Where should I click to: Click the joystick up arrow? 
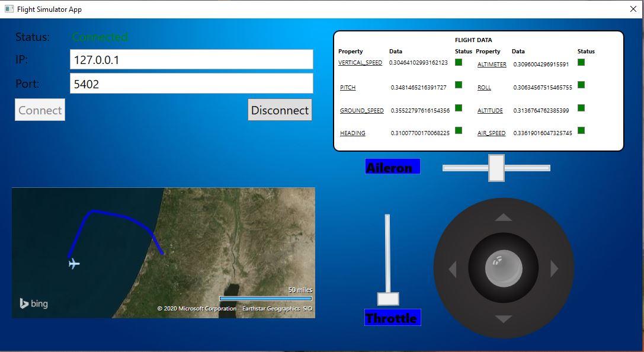(504, 217)
